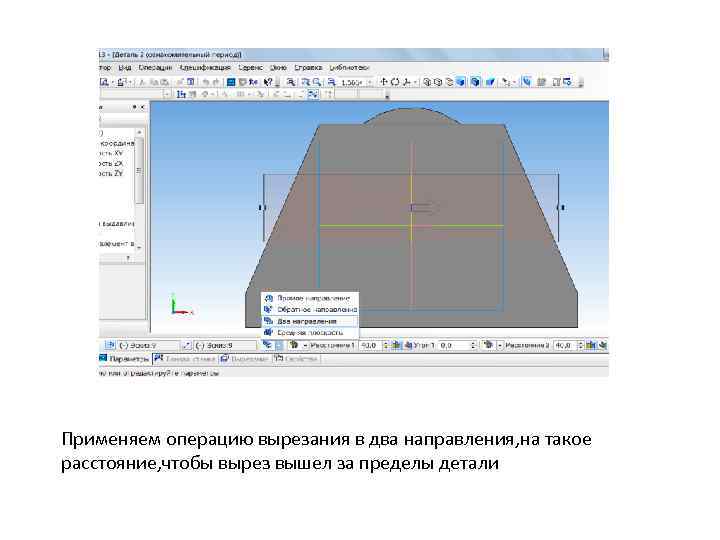Open dropdown arrow before Расстояние 1 label
This screenshot has height=540, width=720.
click(305, 345)
